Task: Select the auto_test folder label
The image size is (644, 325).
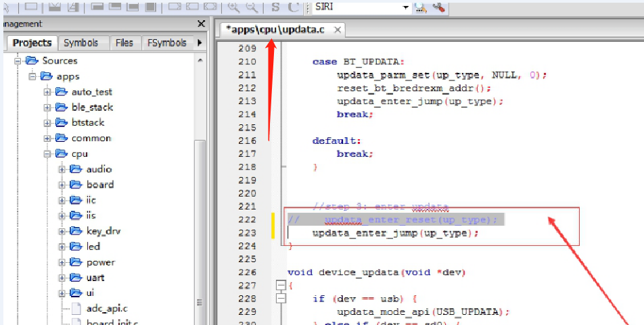Action: tap(91, 92)
